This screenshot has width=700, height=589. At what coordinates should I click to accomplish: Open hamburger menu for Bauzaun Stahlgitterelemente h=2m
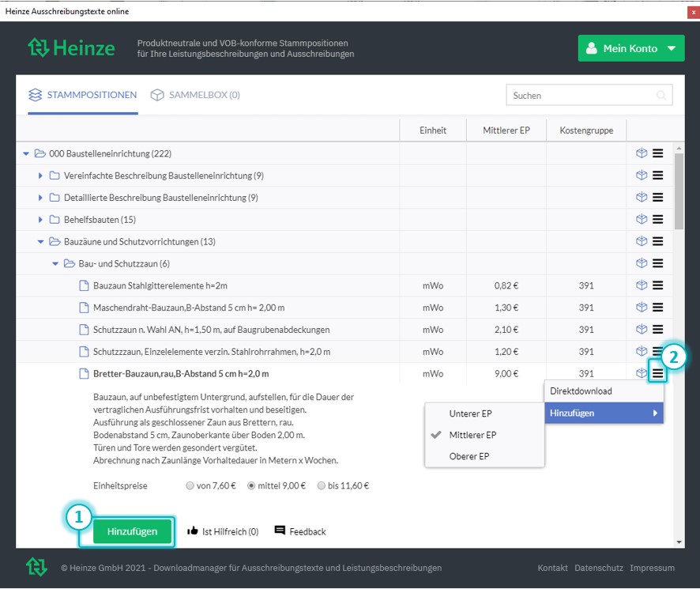coord(657,285)
